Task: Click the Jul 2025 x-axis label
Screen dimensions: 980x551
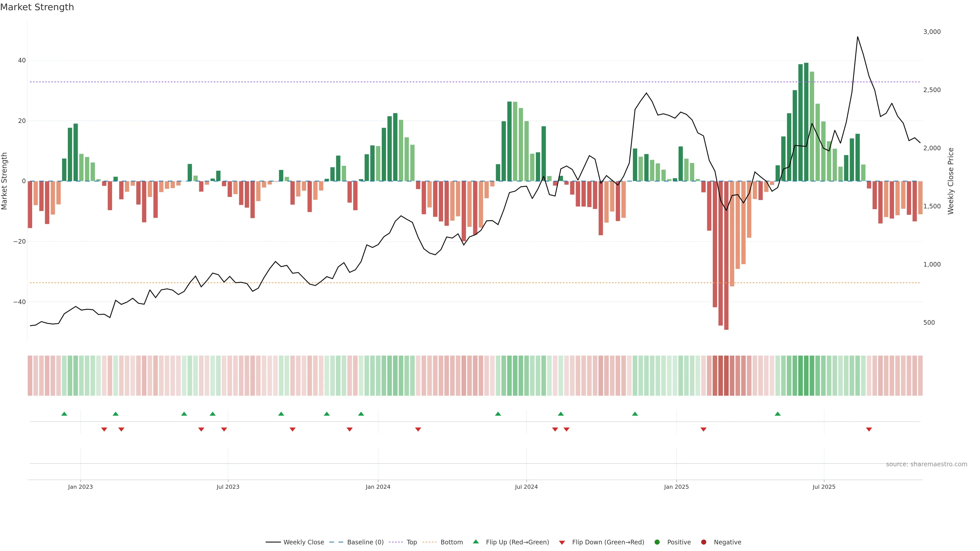Action: click(x=824, y=487)
